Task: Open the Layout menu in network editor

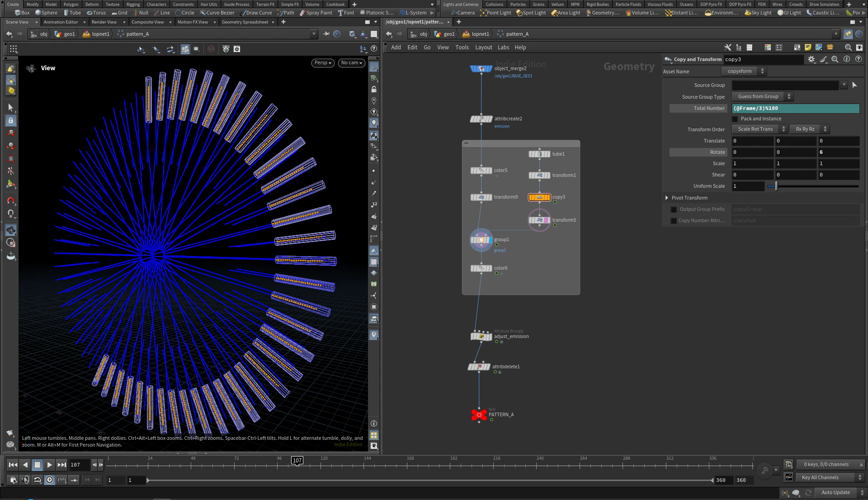Action: pyautogui.click(x=483, y=48)
